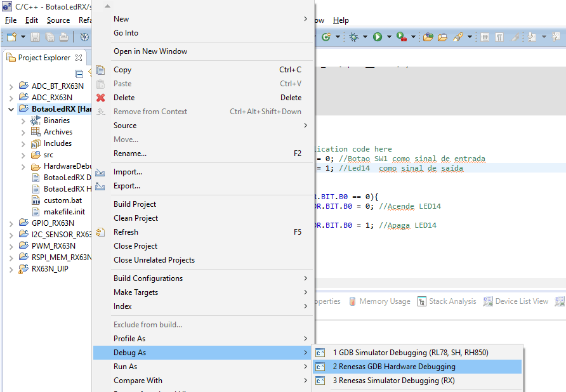The width and height of the screenshot is (566, 392).
Task: Expand the Includes node
Action: tap(23, 144)
